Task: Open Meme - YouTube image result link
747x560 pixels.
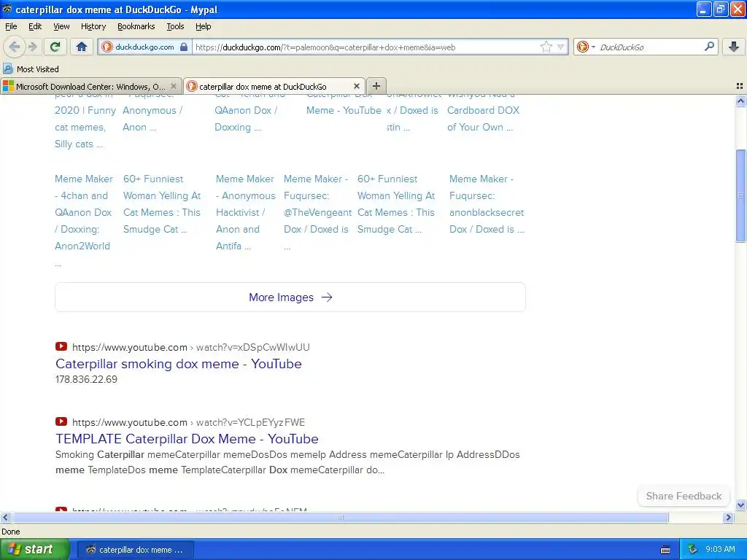Action: [344, 110]
